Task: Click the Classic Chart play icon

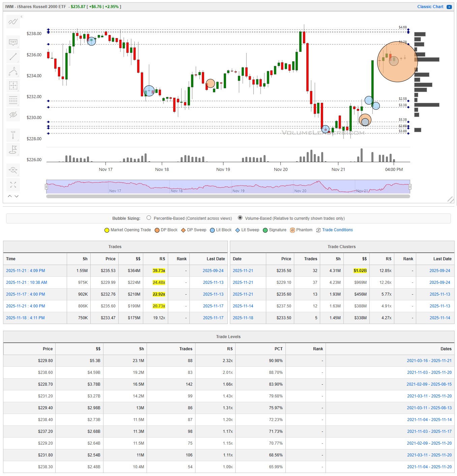Action: (449, 7)
